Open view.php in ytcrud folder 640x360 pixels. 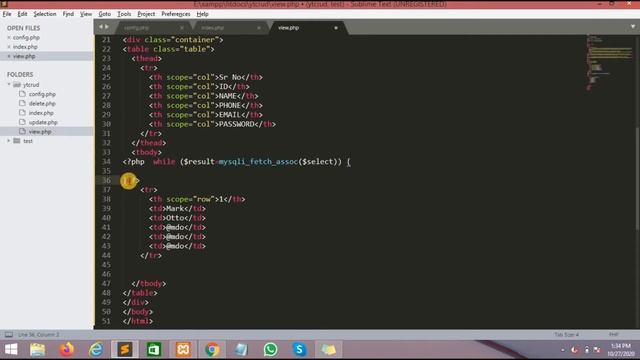(x=40, y=132)
